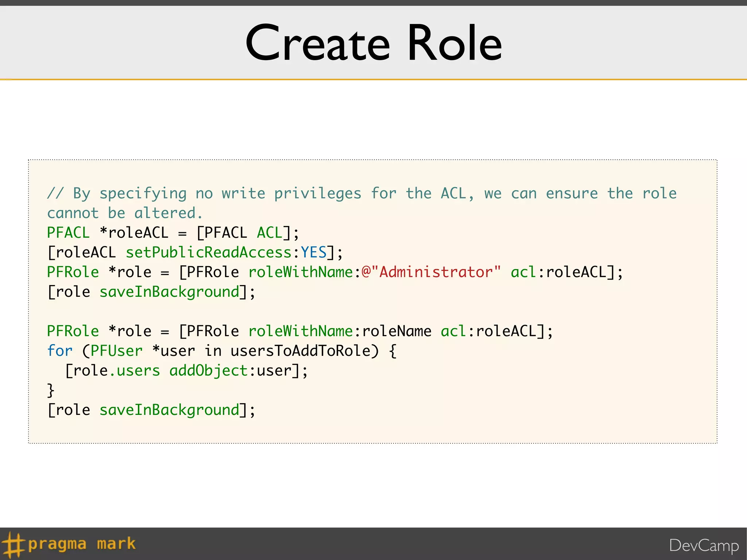Click the '@"Administrator"' string literal
This screenshot has width=747, height=560.
pos(431,272)
